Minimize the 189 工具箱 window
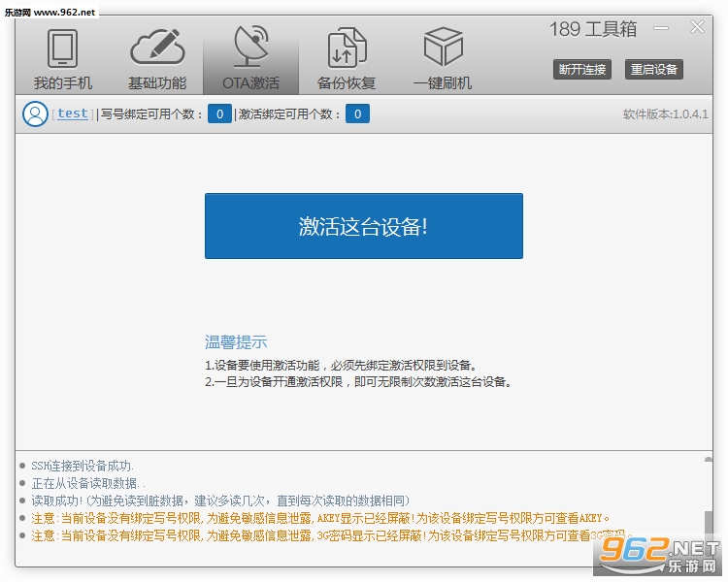 point(661,28)
